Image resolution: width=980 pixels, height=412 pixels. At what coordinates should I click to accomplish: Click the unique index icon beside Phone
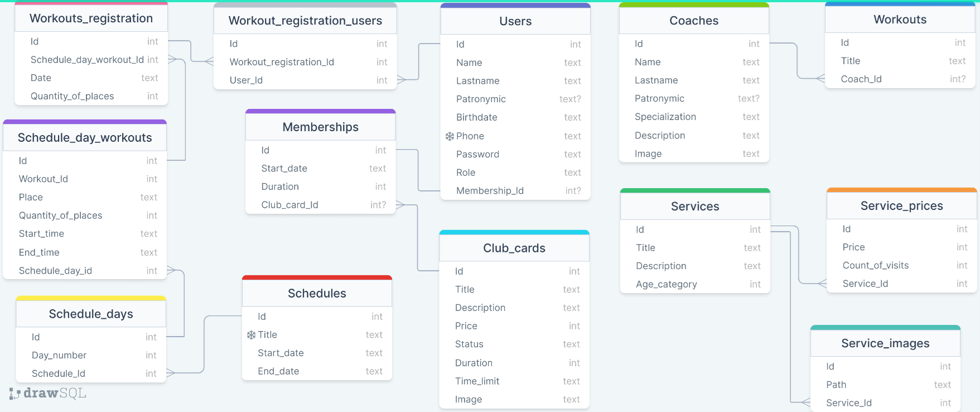click(x=450, y=136)
